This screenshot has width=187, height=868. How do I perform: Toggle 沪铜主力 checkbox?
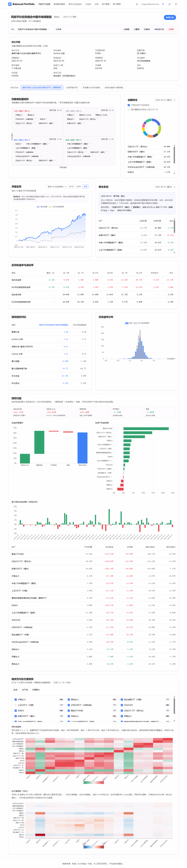[16, 700]
